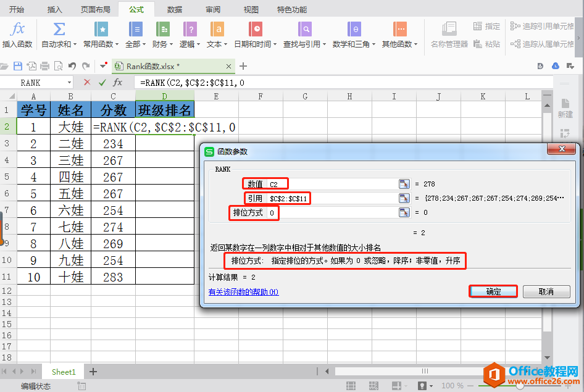Click the cloud sync icon
This screenshot has height=392, width=584.
(556, 66)
